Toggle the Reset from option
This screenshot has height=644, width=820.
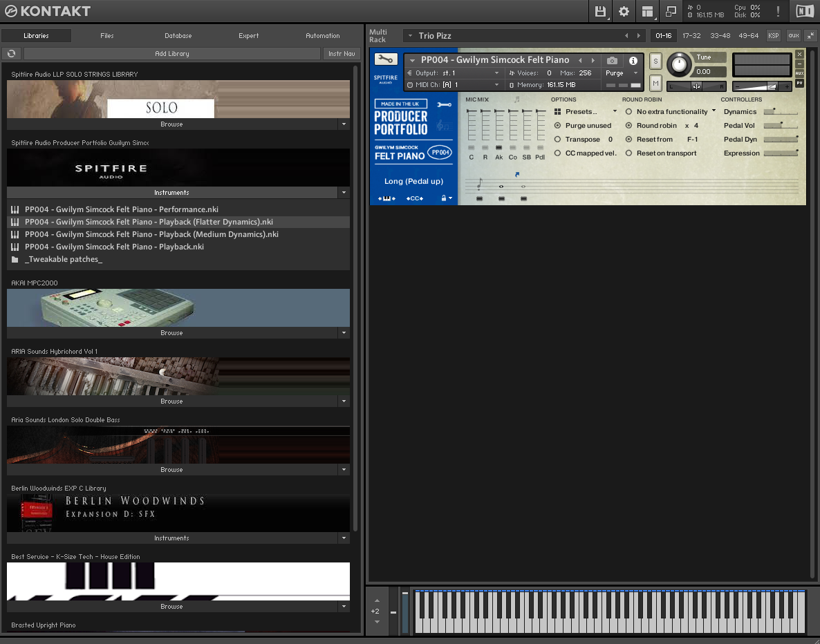point(628,140)
